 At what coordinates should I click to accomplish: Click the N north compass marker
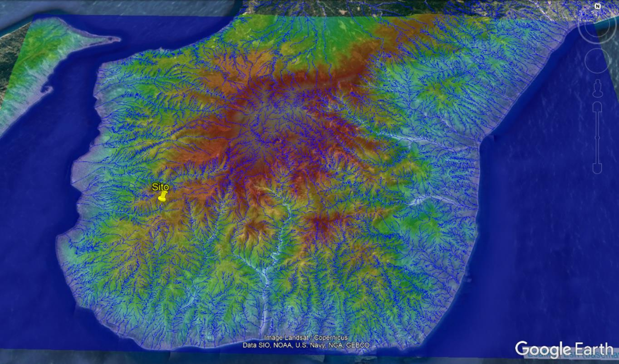point(598,6)
